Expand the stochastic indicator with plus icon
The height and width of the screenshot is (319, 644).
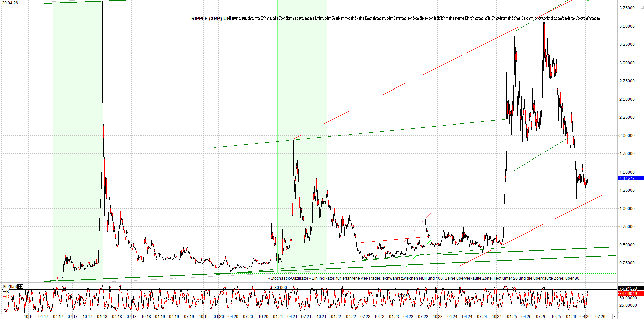point(21,287)
